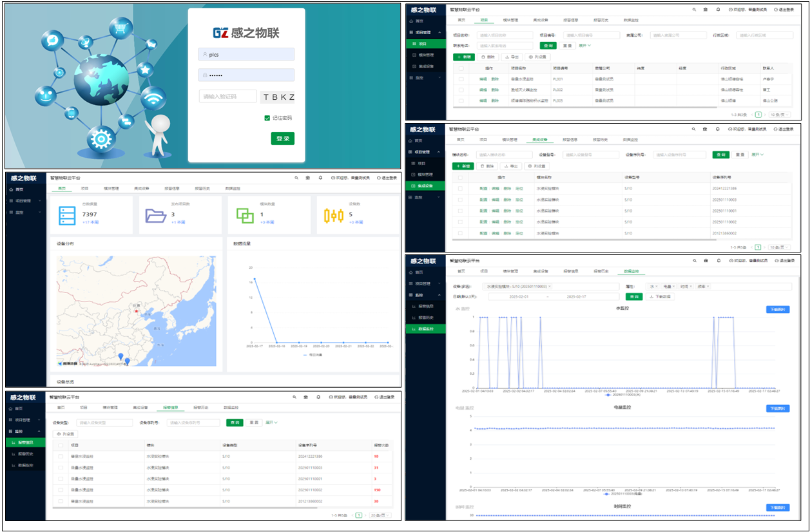Click the 请输入验证码 captcha input field
The width and height of the screenshot is (810, 532).
coord(228,97)
